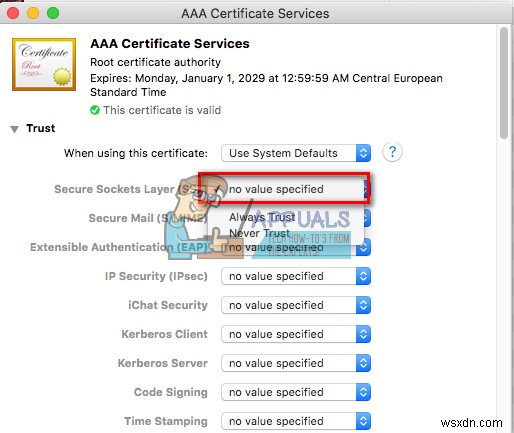Select "Always Trust" from the popup menu
The image size is (514, 433).
262,217
